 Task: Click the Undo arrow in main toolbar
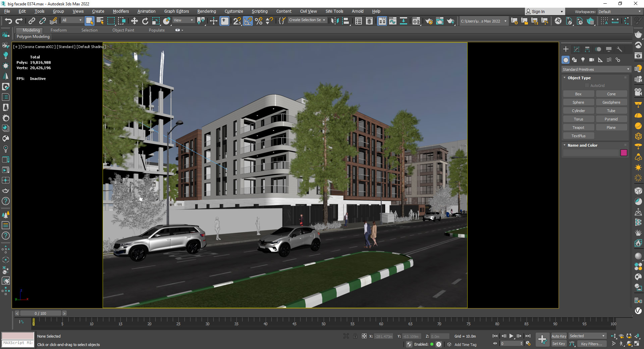click(x=8, y=21)
